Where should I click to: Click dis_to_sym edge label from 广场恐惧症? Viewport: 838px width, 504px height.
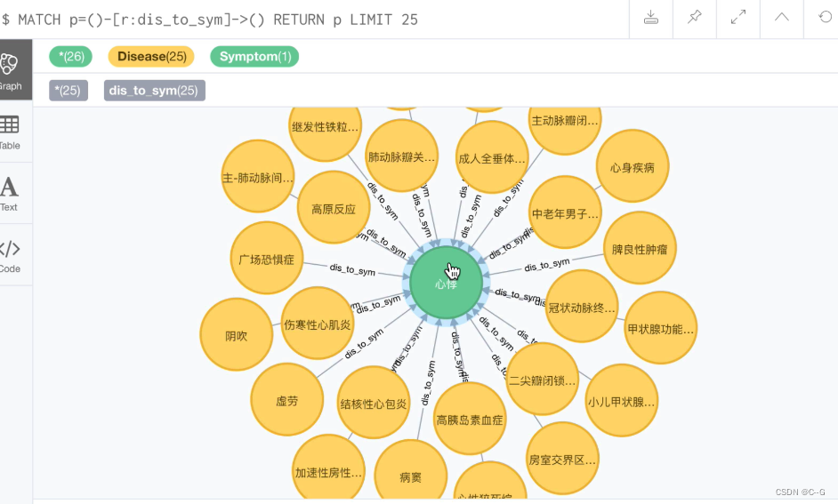pos(352,269)
